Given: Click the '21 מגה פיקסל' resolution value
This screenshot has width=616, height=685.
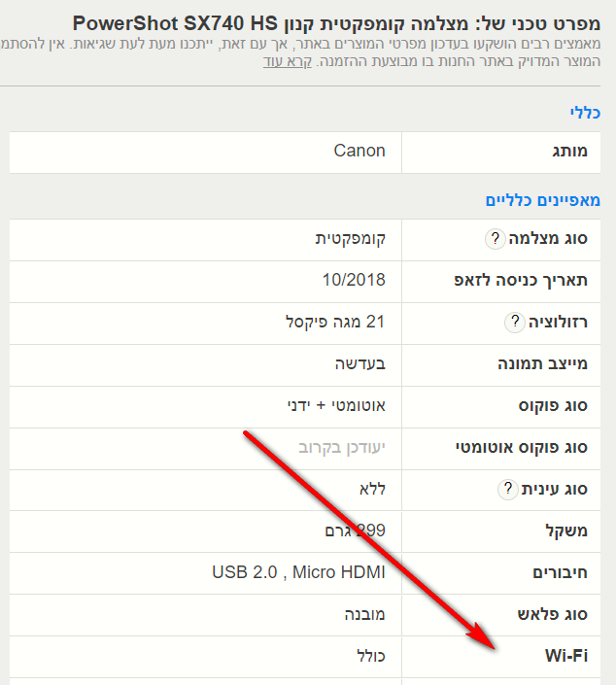Looking at the screenshot, I should [x=335, y=322].
